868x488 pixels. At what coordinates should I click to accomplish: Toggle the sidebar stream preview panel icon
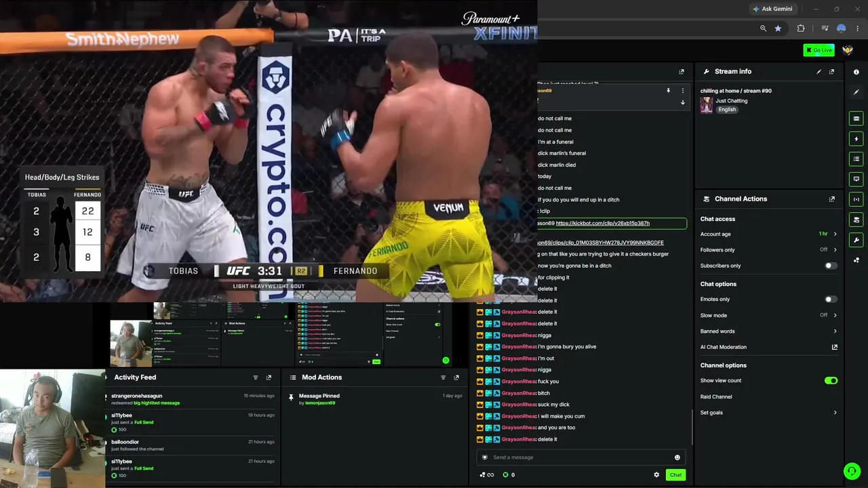(856, 119)
